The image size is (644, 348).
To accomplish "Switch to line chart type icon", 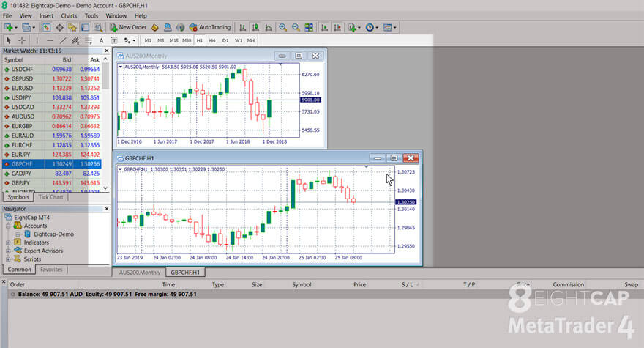I will click(269, 28).
